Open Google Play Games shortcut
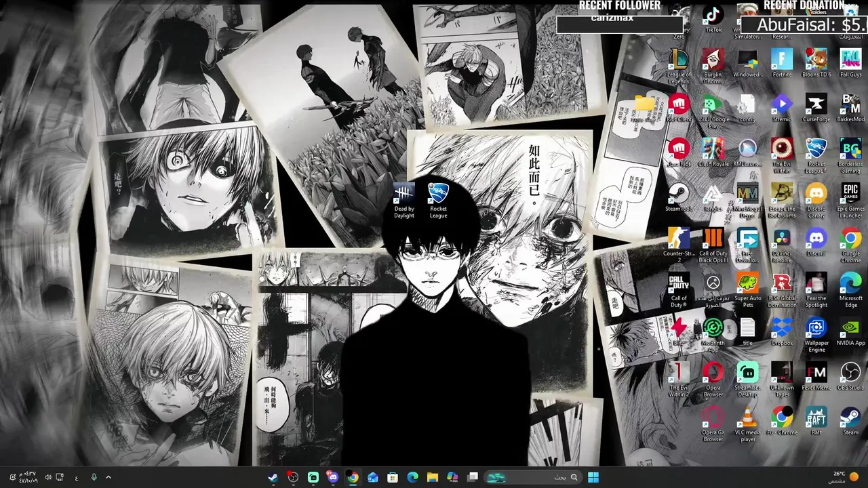 pyautogui.click(x=713, y=111)
